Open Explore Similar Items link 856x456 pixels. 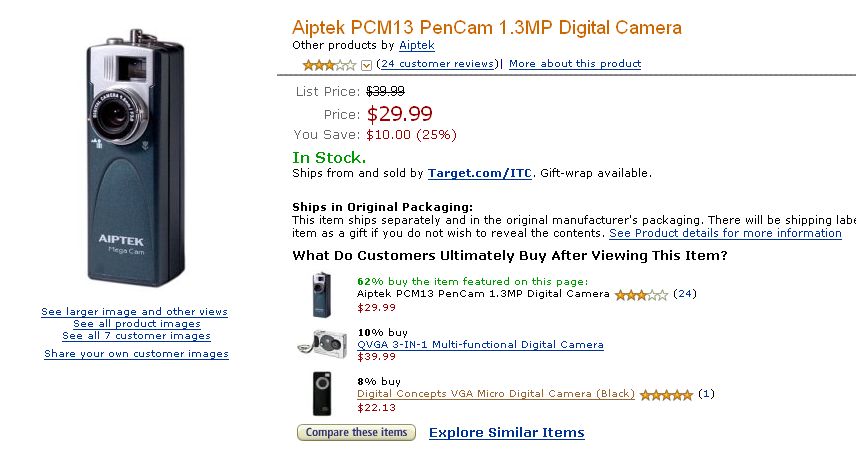coord(507,433)
